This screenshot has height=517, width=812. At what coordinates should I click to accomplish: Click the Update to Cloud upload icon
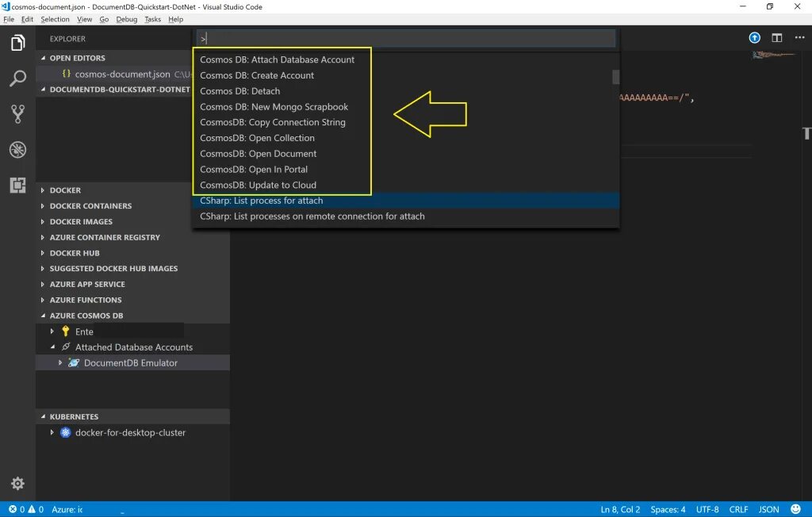(755, 38)
